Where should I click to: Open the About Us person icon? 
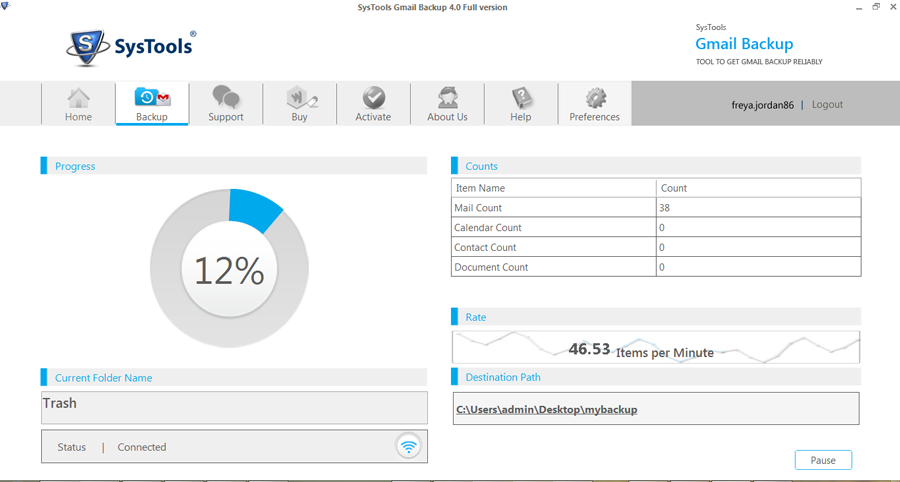click(448, 98)
